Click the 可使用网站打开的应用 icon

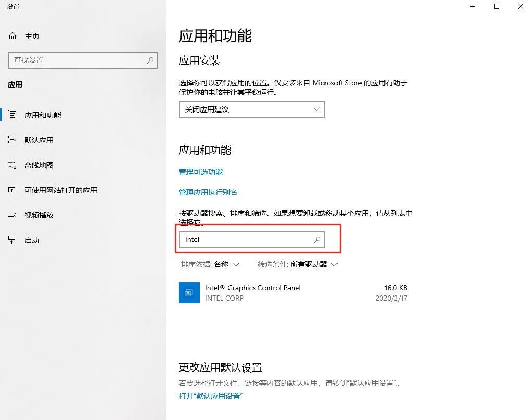tap(12, 190)
